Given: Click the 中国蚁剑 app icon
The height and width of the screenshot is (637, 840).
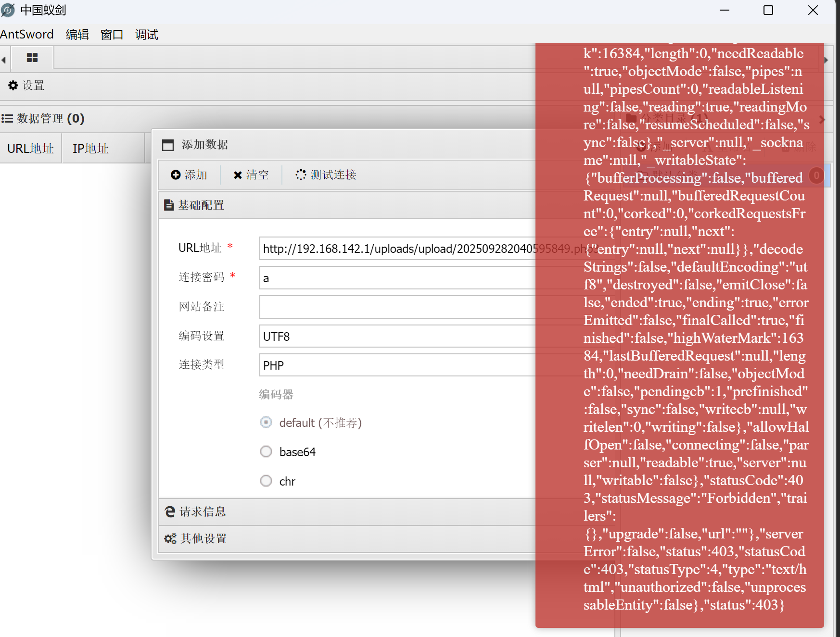Looking at the screenshot, I should (8, 10).
